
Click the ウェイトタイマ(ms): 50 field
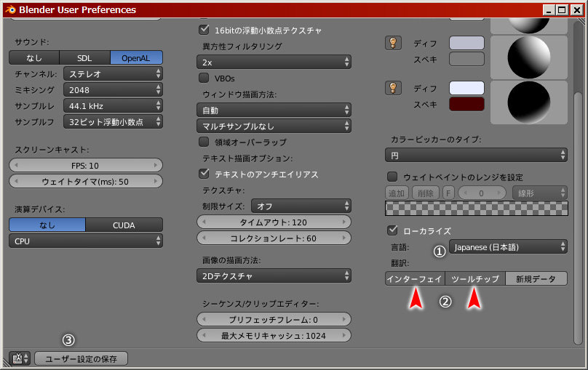coord(86,181)
